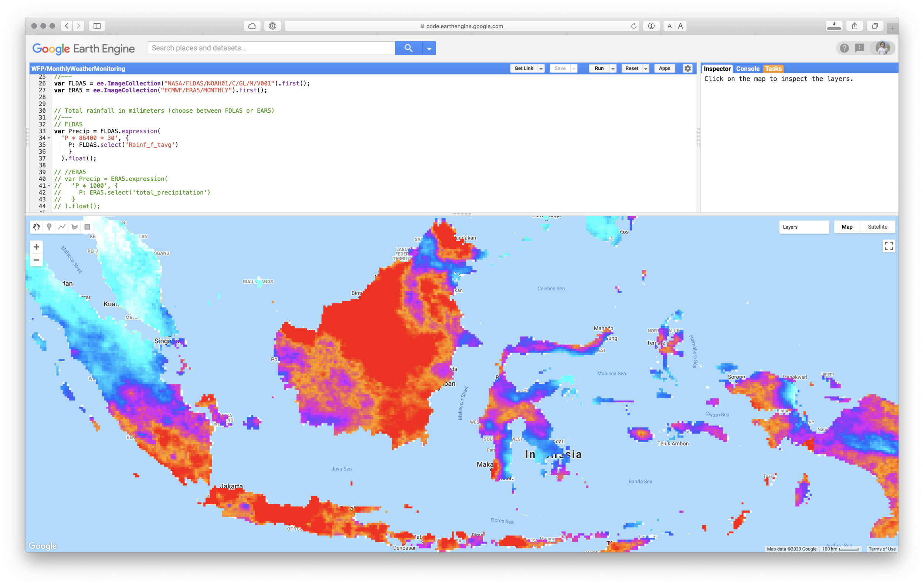Image resolution: width=924 pixels, height=586 pixels.
Task: Click the blue search magnifier button
Action: tap(408, 48)
